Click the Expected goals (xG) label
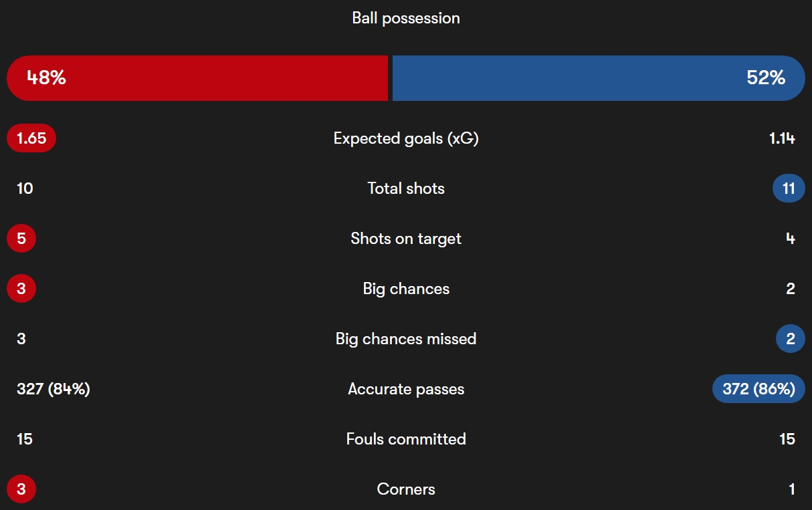The height and width of the screenshot is (510, 812). tap(406, 138)
